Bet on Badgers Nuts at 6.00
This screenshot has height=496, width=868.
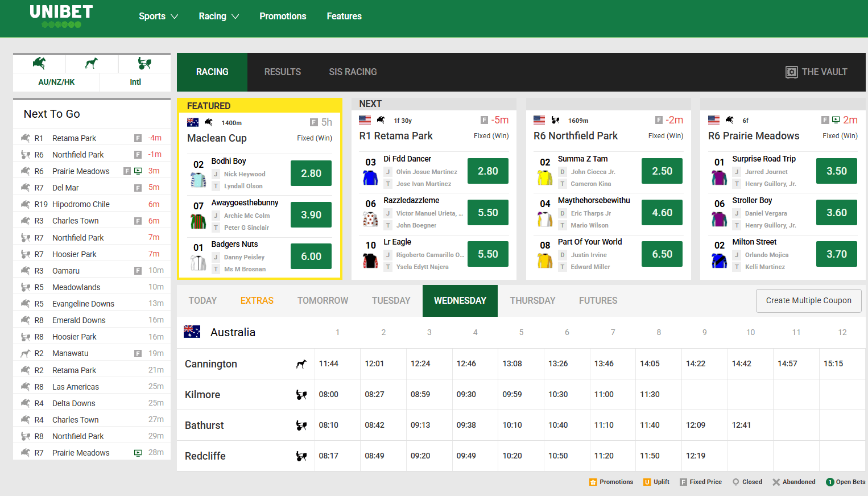(311, 257)
